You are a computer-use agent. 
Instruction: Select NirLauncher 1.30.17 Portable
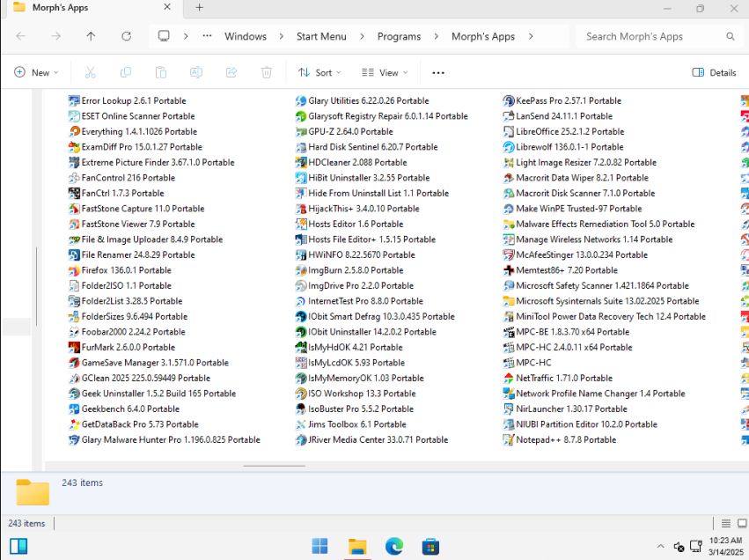(x=566, y=409)
